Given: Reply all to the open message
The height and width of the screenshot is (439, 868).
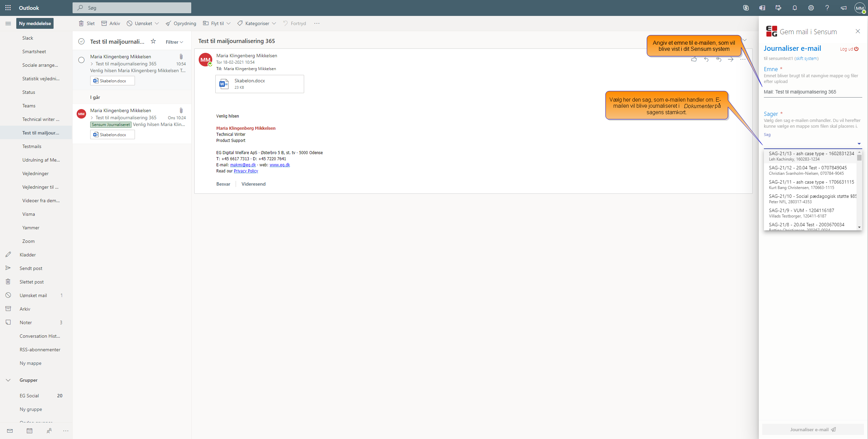Looking at the screenshot, I should point(718,59).
